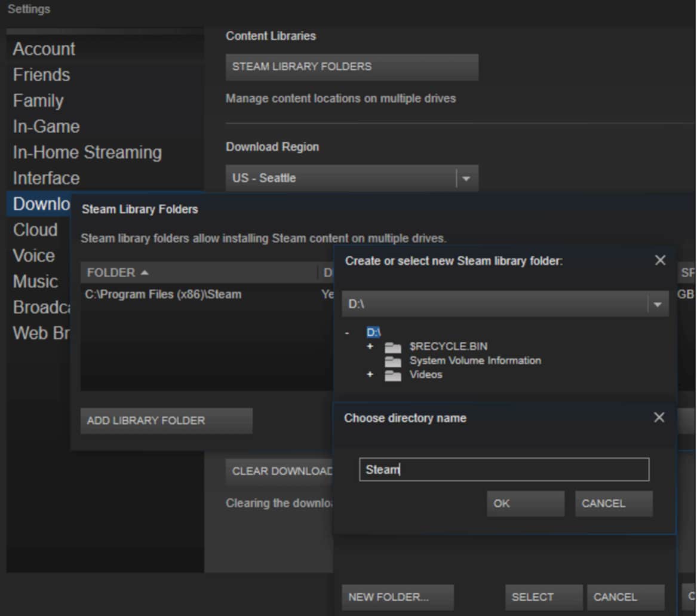Expand the Videos folder node

[370, 375]
